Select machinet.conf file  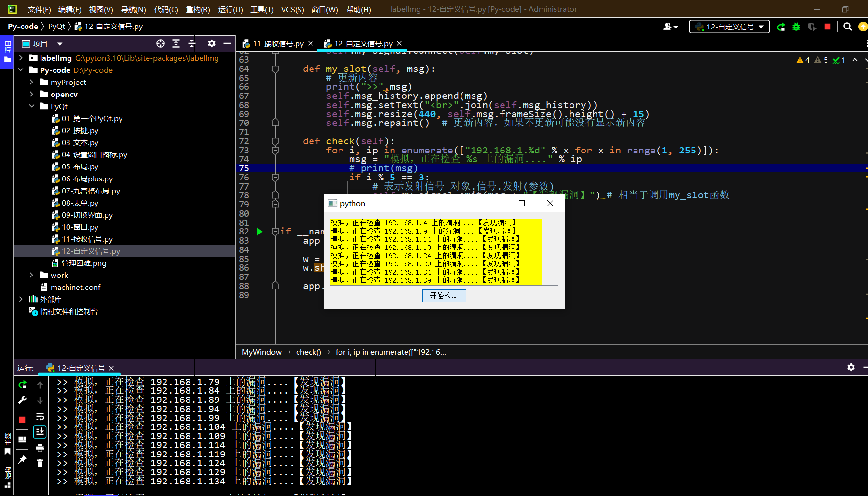tap(75, 287)
